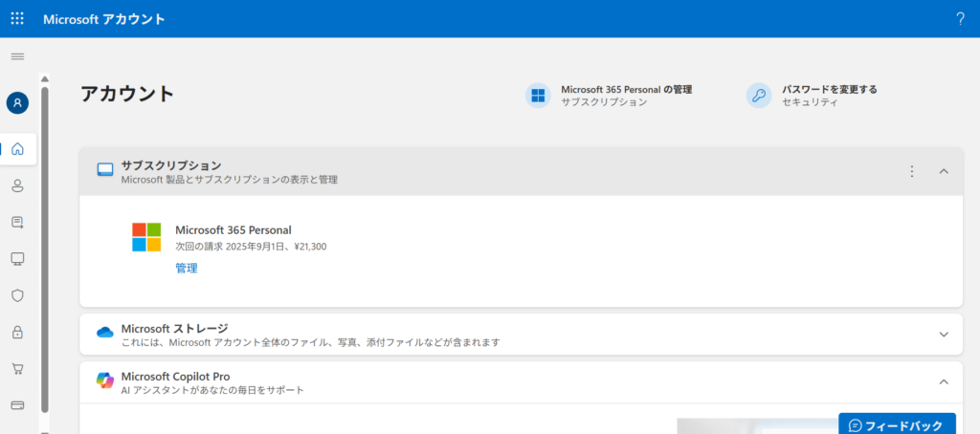The image size is (980, 434).
Task: Select the Home icon in sidebar
Action: point(17,149)
